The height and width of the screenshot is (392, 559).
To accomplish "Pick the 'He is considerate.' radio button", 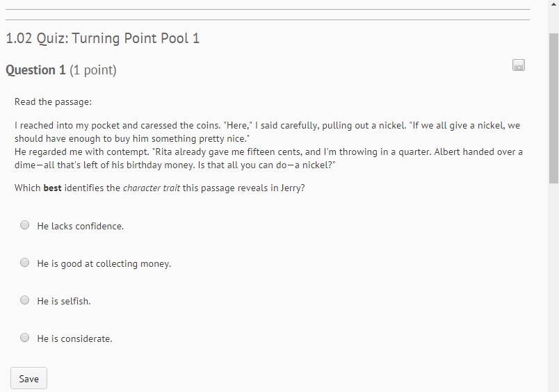I will click(25, 338).
